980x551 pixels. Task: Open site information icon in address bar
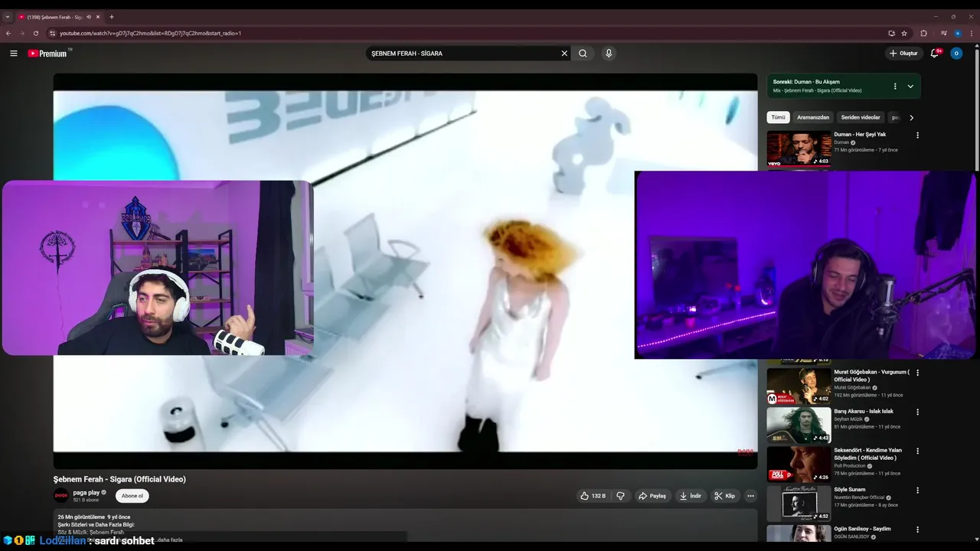pos(52,33)
